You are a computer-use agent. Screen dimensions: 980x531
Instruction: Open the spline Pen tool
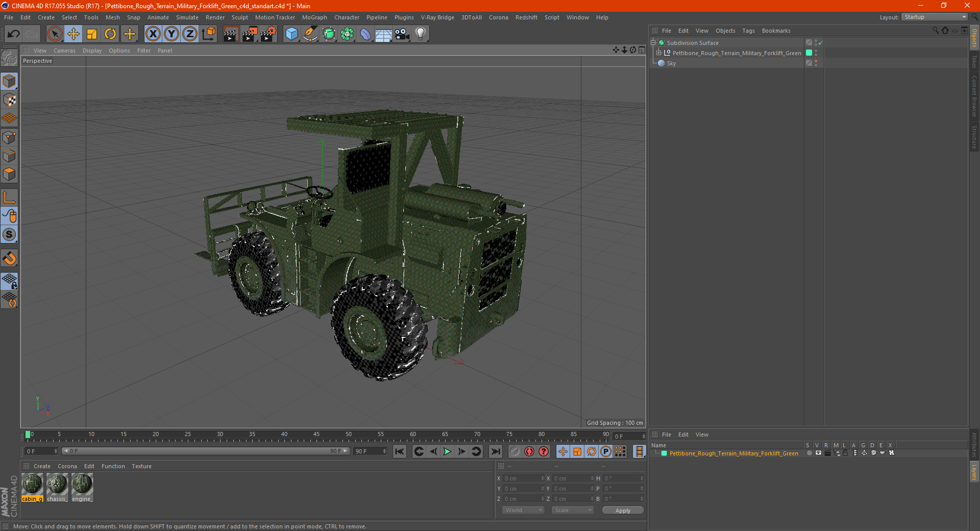tap(310, 34)
